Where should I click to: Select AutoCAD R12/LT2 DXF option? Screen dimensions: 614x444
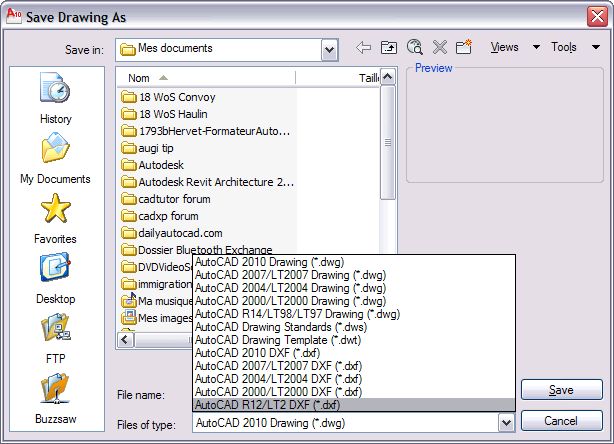354,404
